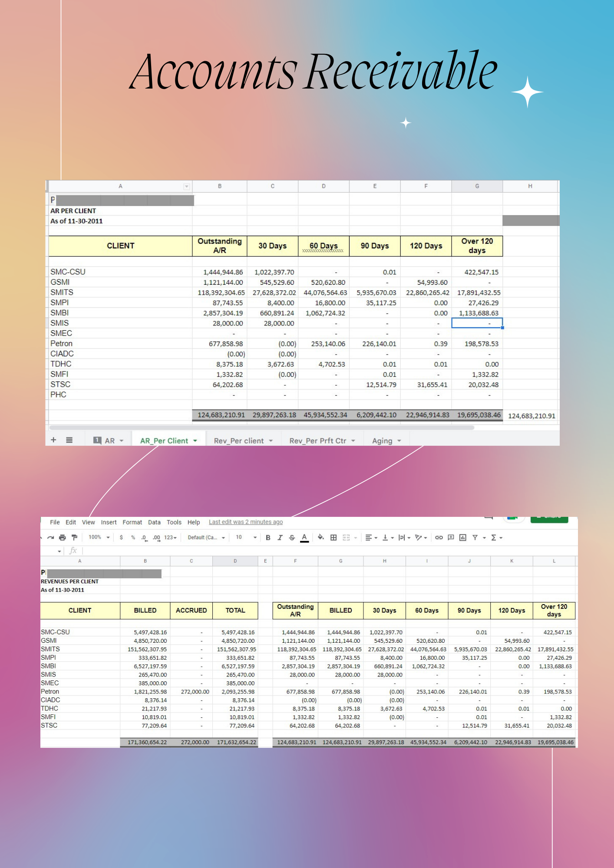Select the paint format tool
The width and height of the screenshot is (614, 868).
pyautogui.click(x=74, y=538)
